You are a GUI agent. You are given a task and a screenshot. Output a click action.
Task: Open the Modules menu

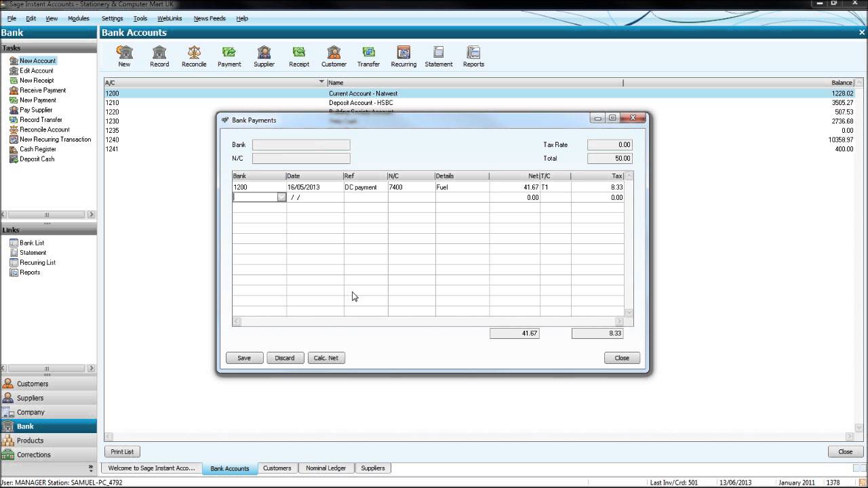[79, 18]
